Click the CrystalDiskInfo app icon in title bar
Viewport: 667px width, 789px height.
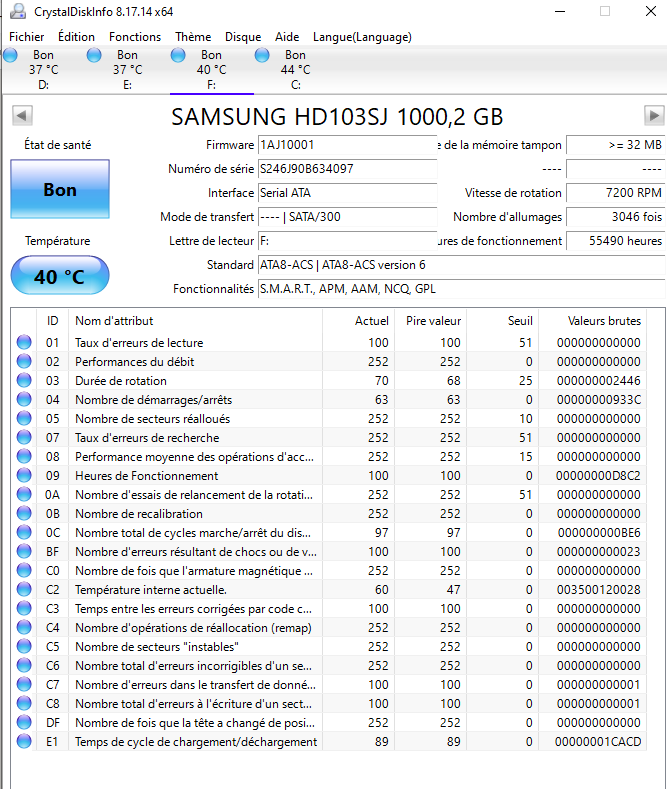coord(18,11)
